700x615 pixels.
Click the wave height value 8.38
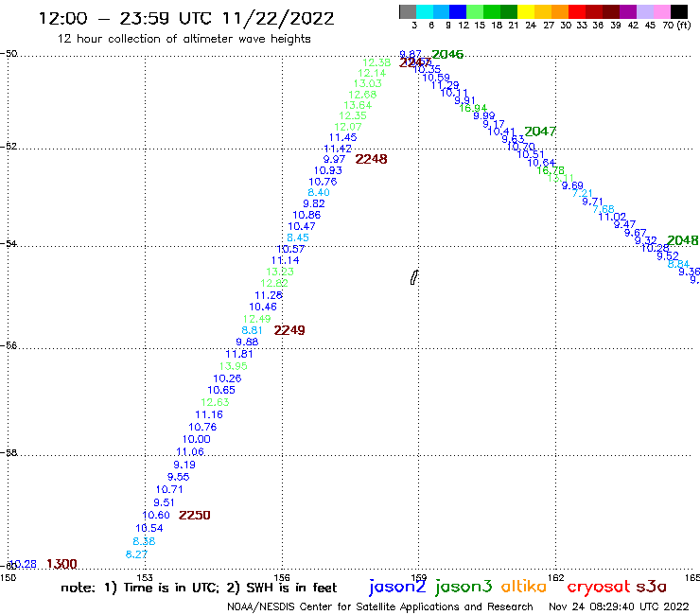point(144,541)
